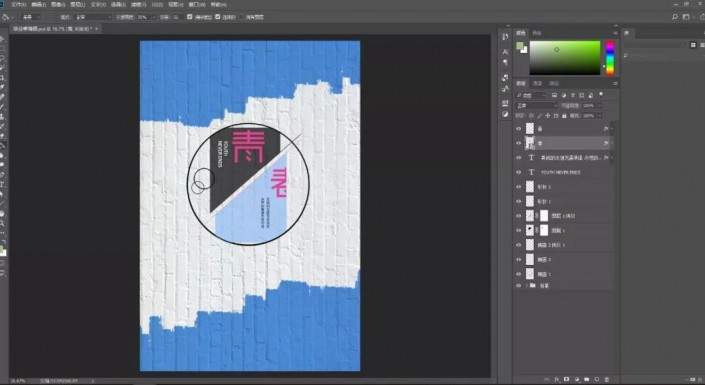Filter layers by pixel layers icon
This screenshot has height=385, width=705.
554,95
